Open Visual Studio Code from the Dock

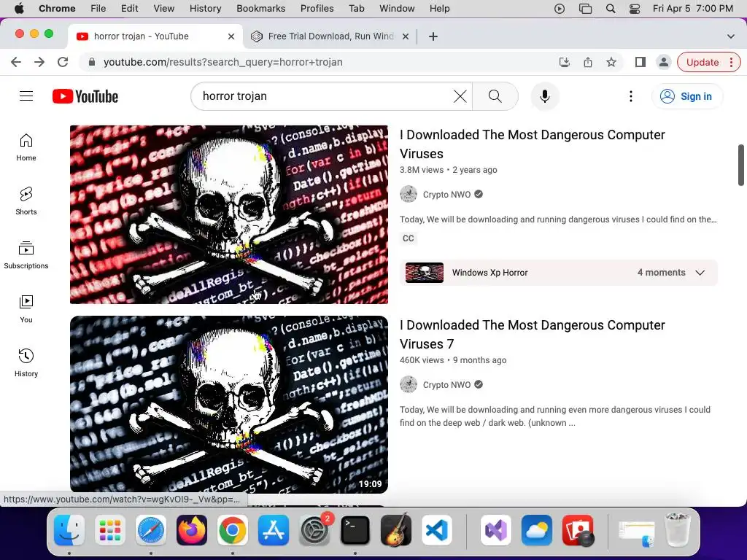tap(436, 530)
